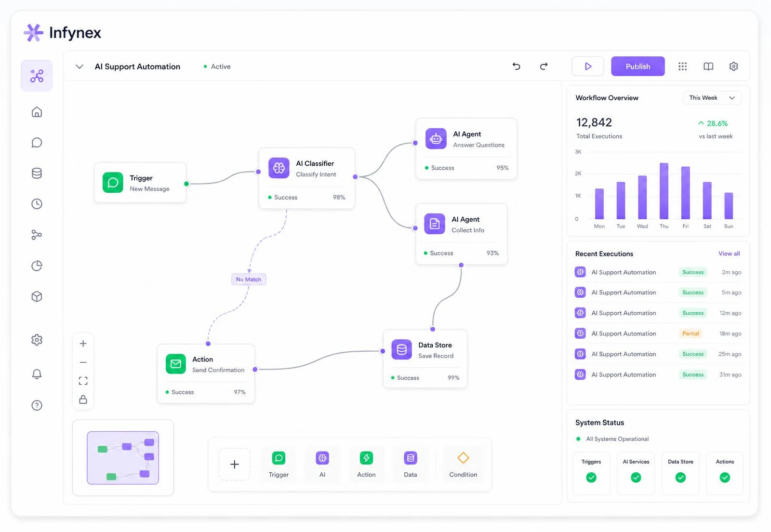Open the notifications bell in the sidebar

37,374
